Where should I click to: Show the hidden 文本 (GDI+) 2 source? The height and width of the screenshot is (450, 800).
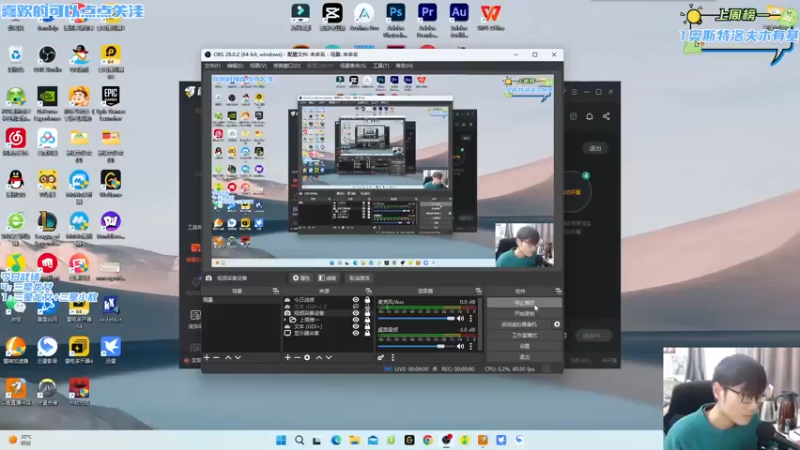coord(356,307)
